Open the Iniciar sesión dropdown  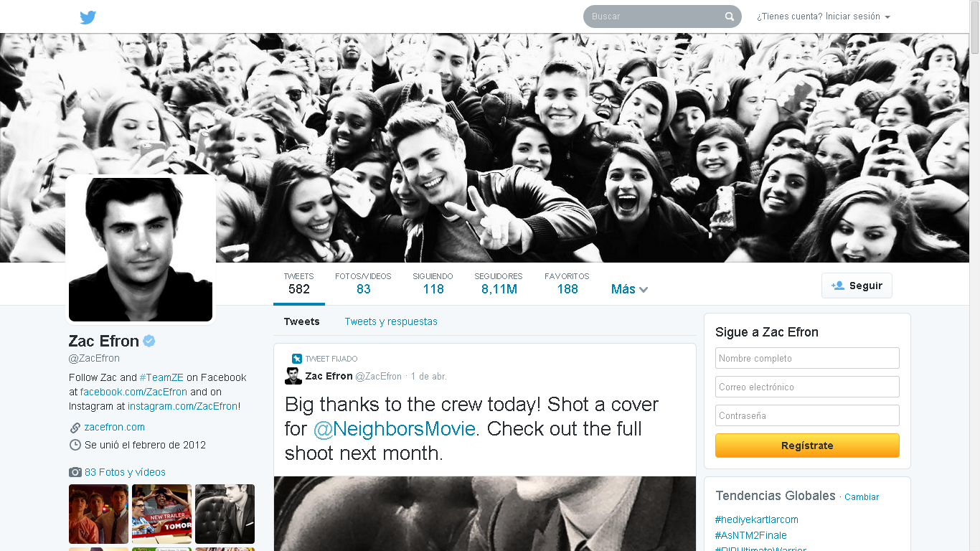click(x=824, y=17)
